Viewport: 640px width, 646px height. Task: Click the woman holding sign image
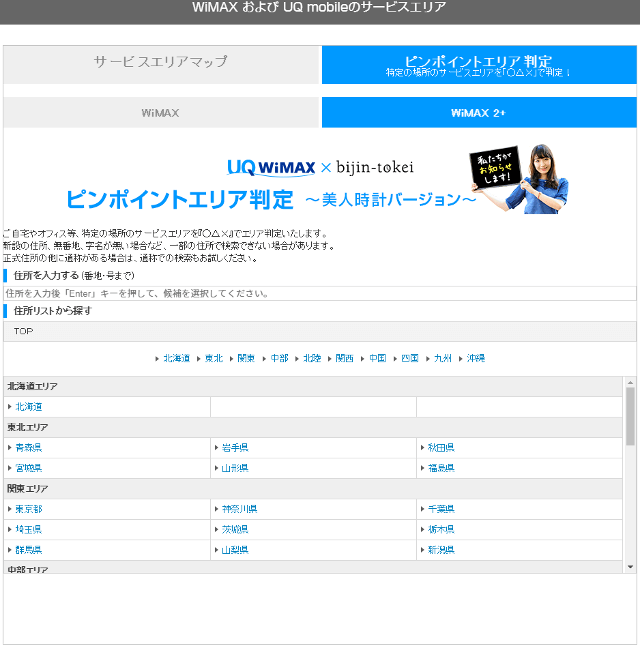click(x=519, y=178)
